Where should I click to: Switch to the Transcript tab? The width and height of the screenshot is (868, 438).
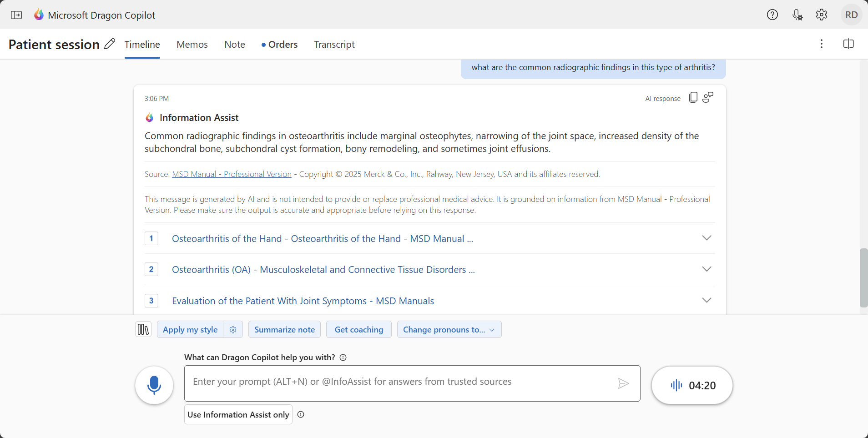click(x=334, y=45)
